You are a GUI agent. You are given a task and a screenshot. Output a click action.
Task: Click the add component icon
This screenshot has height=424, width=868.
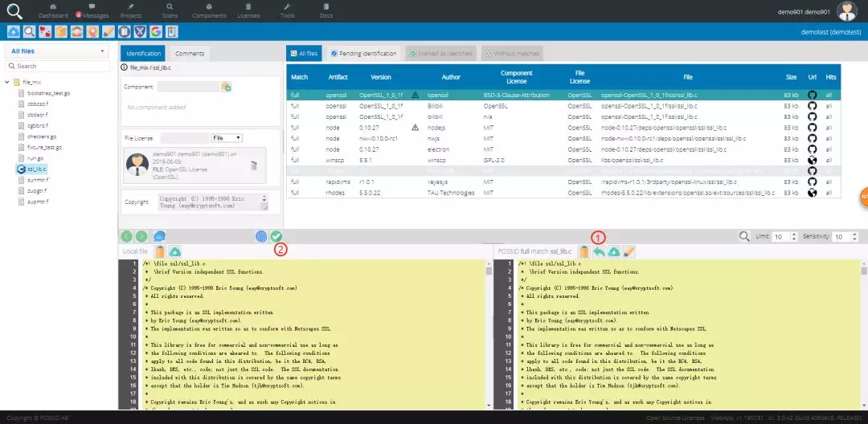point(226,87)
